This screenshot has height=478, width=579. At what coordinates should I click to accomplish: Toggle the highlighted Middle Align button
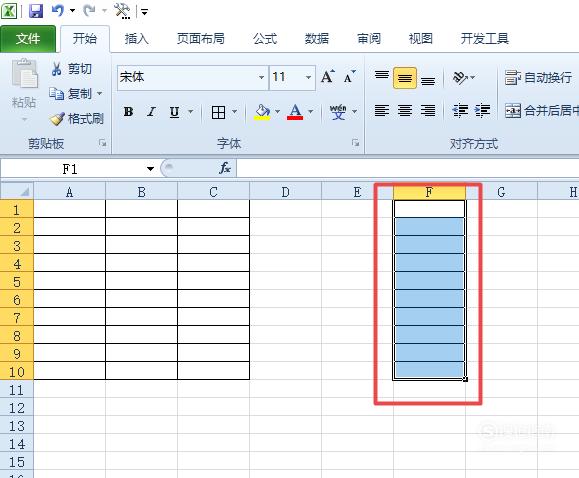pos(405,78)
